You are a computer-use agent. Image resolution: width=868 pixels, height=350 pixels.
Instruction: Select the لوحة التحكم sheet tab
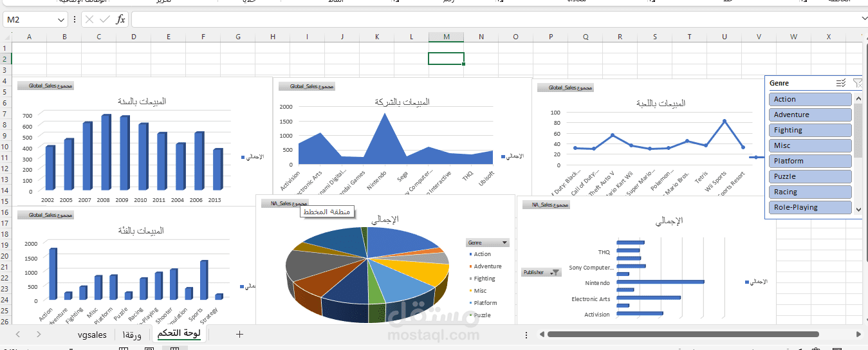[x=178, y=334]
